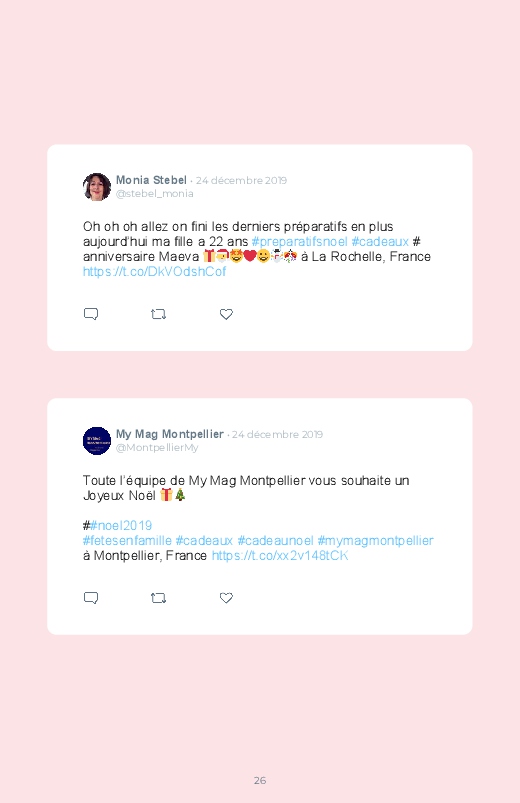Follow the t.co/xx2v148tCK link
The height and width of the screenshot is (803, 520).
pos(280,556)
